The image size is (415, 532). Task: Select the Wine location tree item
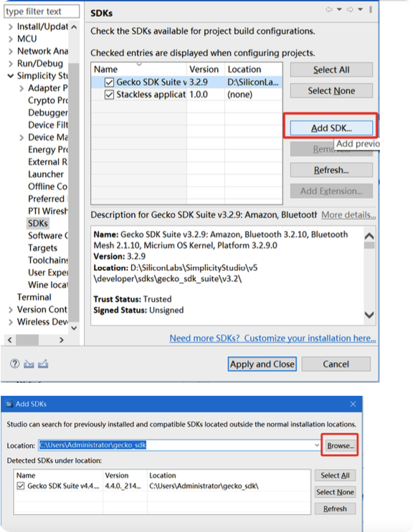tap(48, 285)
